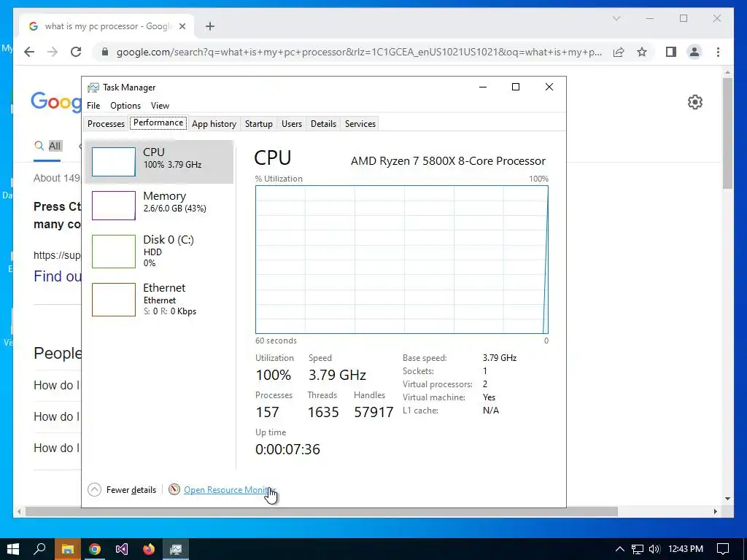Click the Chrome back arrow
The height and width of the screenshot is (560, 747).
coord(29,52)
